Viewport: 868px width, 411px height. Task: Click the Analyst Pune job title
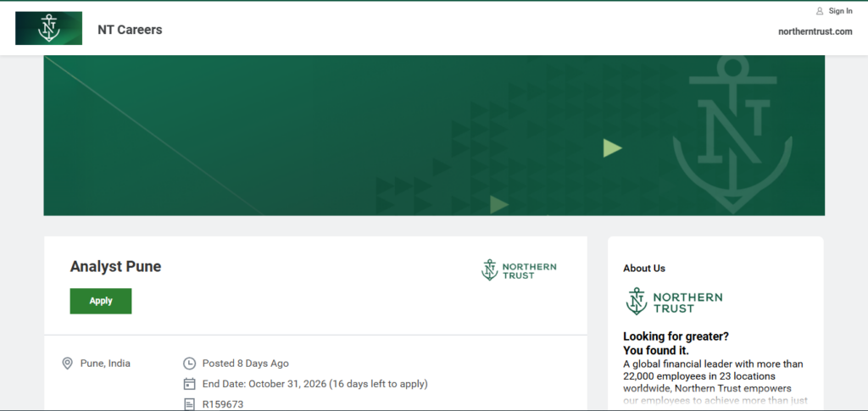coord(115,267)
